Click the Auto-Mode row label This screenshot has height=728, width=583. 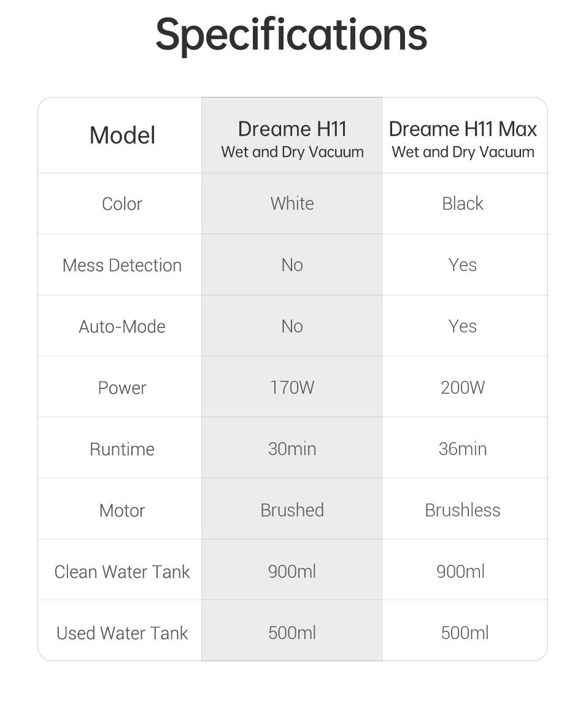coord(122,326)
